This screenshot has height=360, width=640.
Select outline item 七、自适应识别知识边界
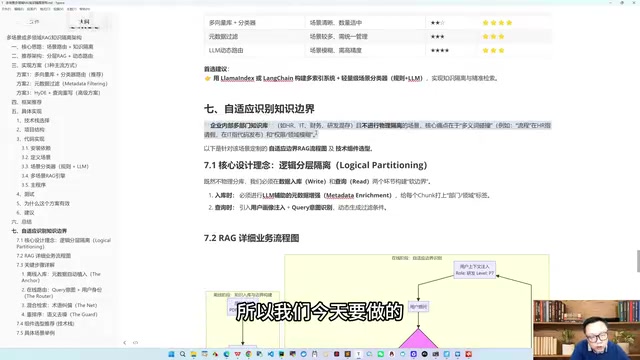click(x=39, y=231)
